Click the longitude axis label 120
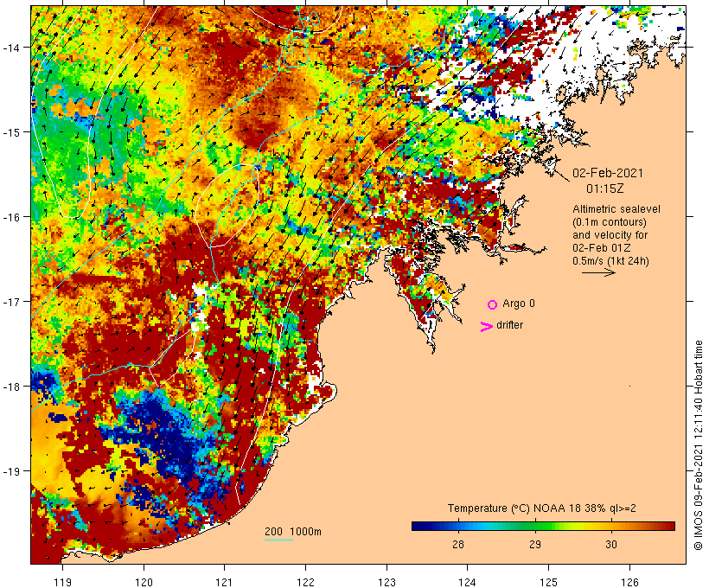 (x=144, y=582)
